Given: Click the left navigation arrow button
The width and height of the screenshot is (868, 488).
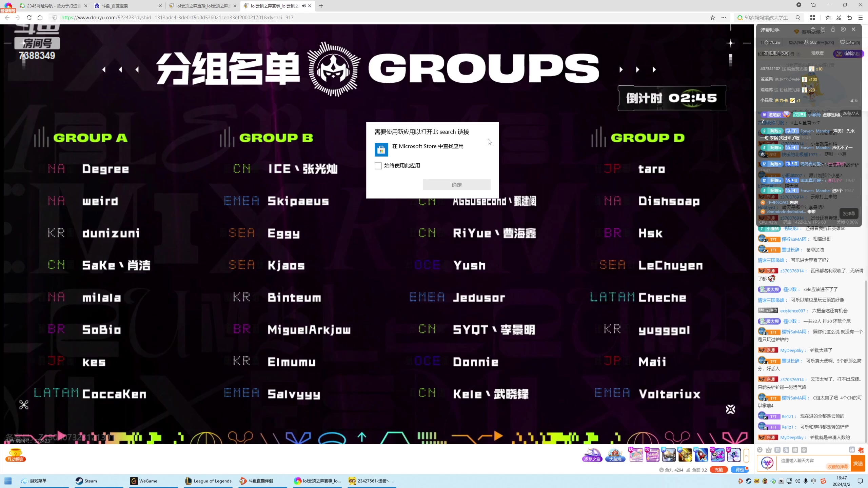Looking at the screenshot, I should pyautogui.click(x=104, y=70).
